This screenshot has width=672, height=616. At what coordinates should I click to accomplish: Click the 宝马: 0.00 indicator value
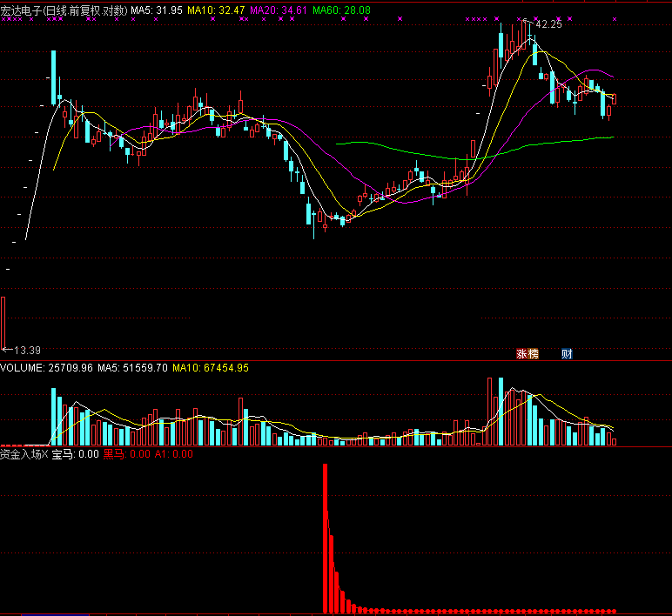coord(76,454)
